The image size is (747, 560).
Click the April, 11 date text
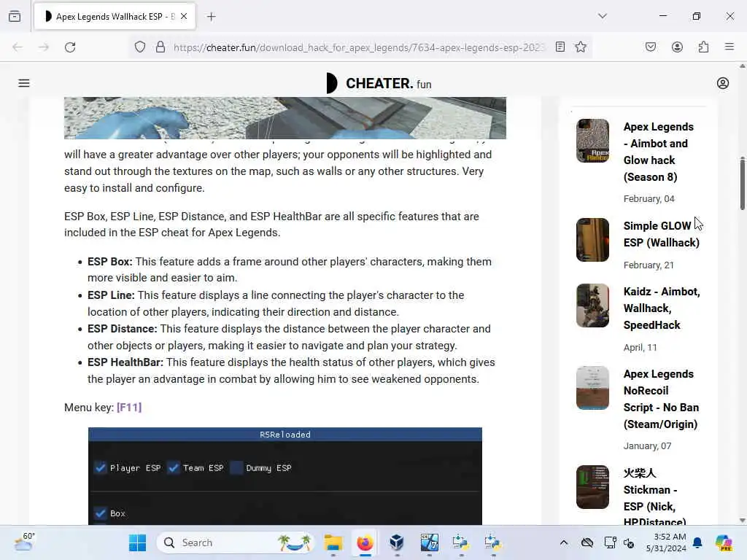coord(640,348)
